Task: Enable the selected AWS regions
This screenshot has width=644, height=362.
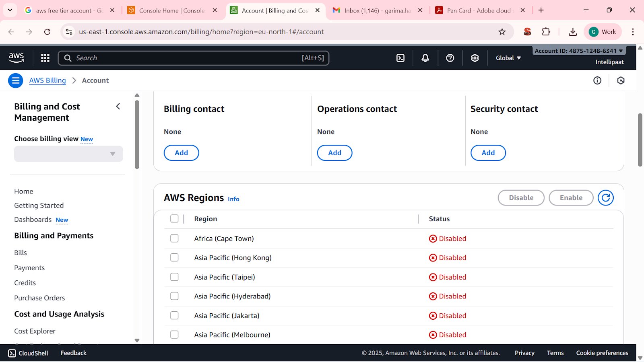Action: (571, 197)
